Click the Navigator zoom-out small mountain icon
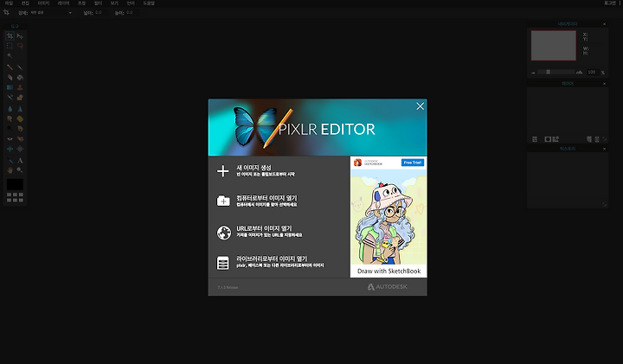This screenshot has width=623, height=364. [x=533, y=73]
